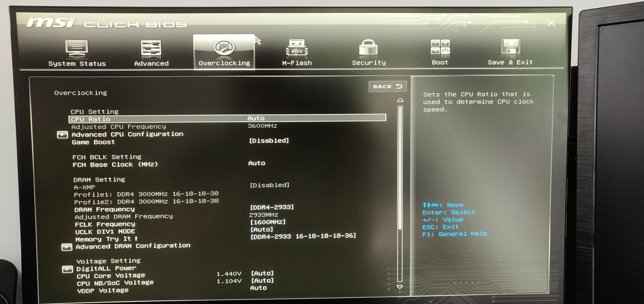Expand DigitALL Power submenu
644x304 pixels.
click(106, 268)
